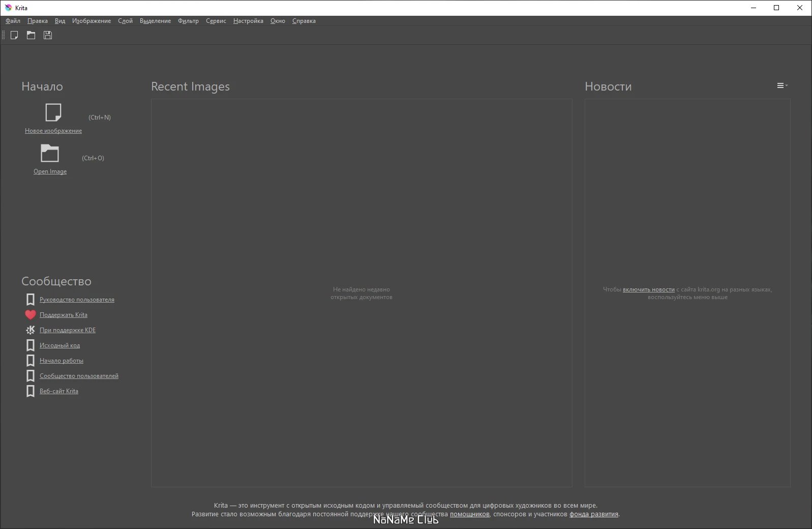Open the Сообщество пользователей link
The image size is (812, 529).
coord(79,376)
